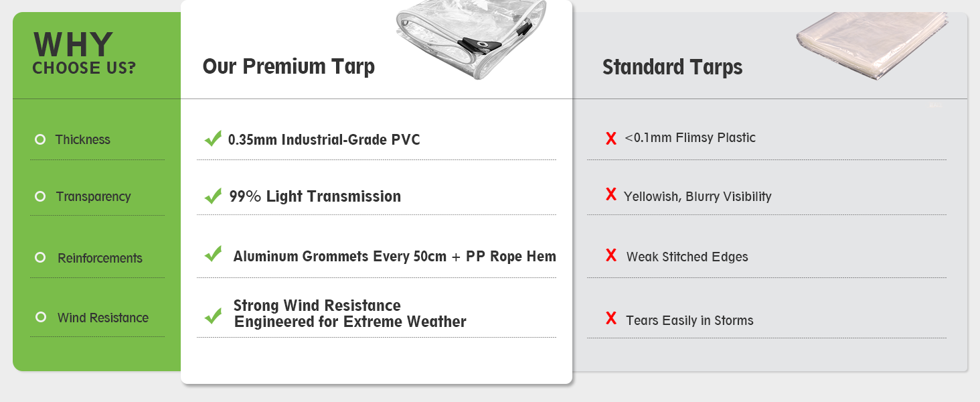Screen dimensions: 980x402
Task: Select the circle bullet beside Transparency
Action: [40, 196]
